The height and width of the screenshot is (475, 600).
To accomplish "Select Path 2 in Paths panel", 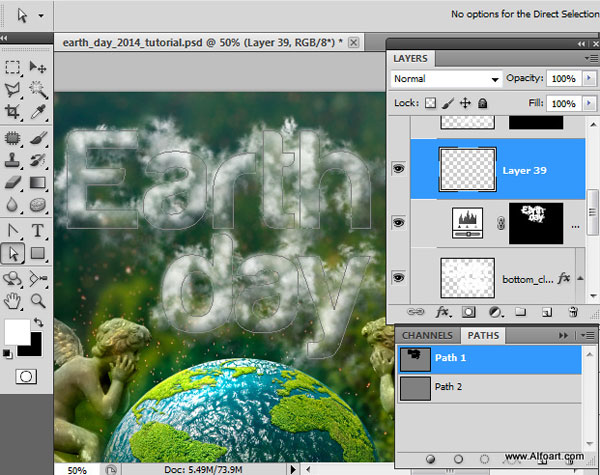I will pos(490,388).
